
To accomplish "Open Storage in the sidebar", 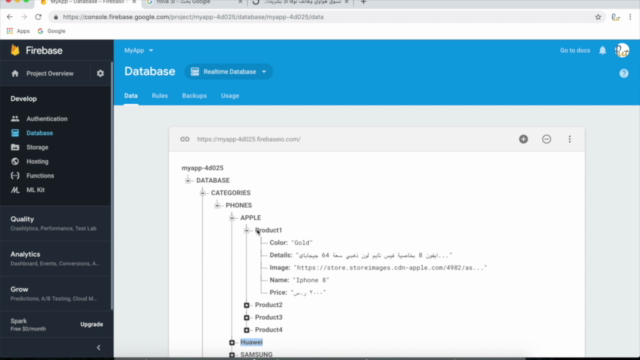I will (x=37, y=147).
